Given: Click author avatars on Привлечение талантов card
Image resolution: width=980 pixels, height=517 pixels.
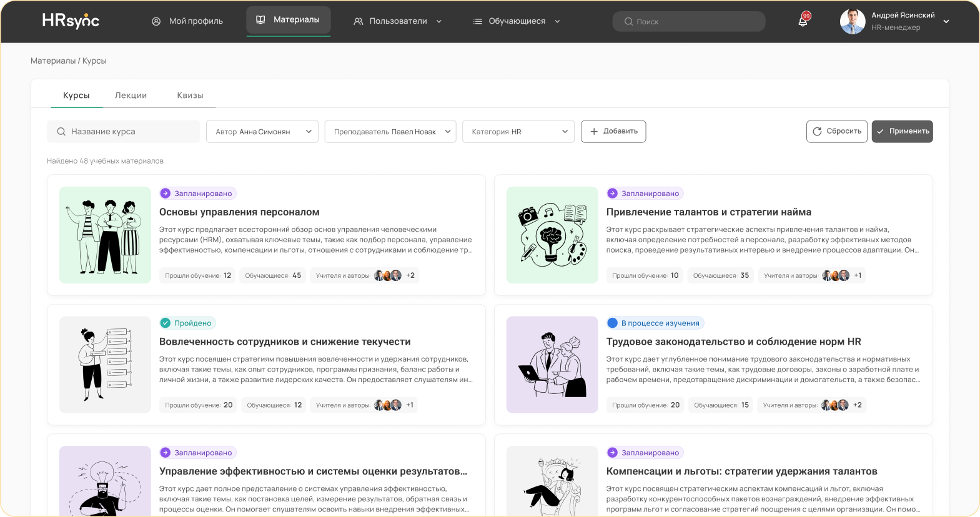Looking at the screenshot, I should click(836, 275).
